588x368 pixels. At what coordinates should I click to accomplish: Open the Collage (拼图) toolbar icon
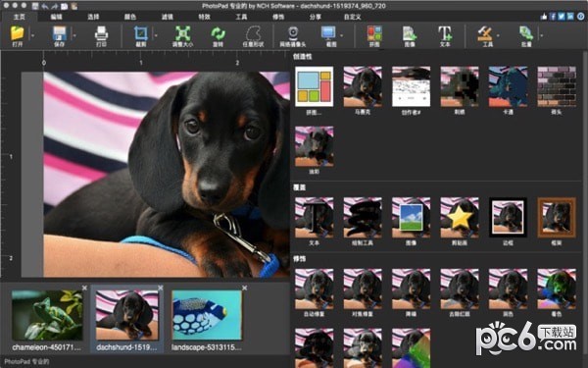pos(374,33)
